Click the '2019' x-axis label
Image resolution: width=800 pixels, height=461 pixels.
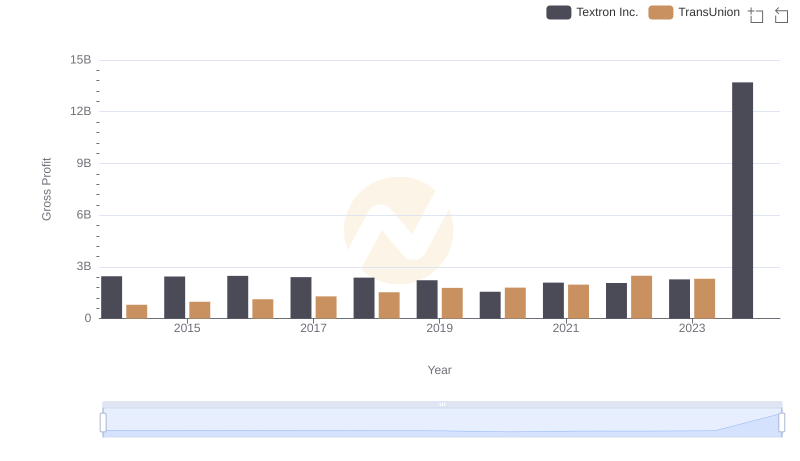(x=439, y=328)
